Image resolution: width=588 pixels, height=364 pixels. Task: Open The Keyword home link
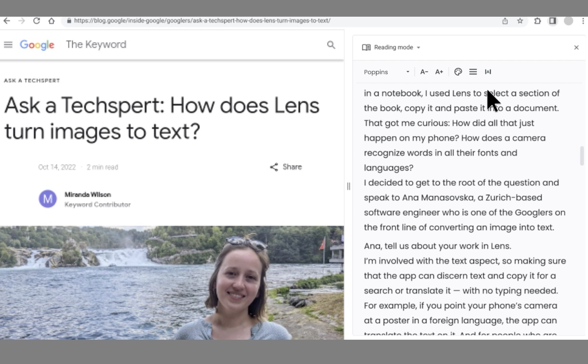coord(96,44)
